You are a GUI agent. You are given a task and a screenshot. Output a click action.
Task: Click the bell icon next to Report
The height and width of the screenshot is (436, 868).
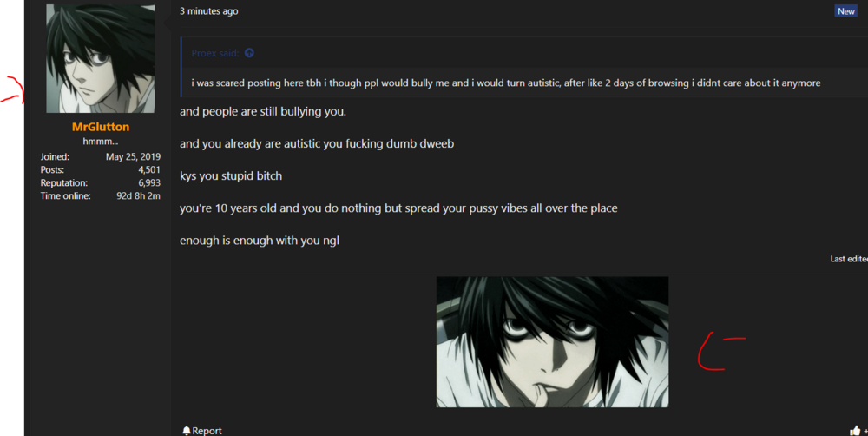(186, 431)
